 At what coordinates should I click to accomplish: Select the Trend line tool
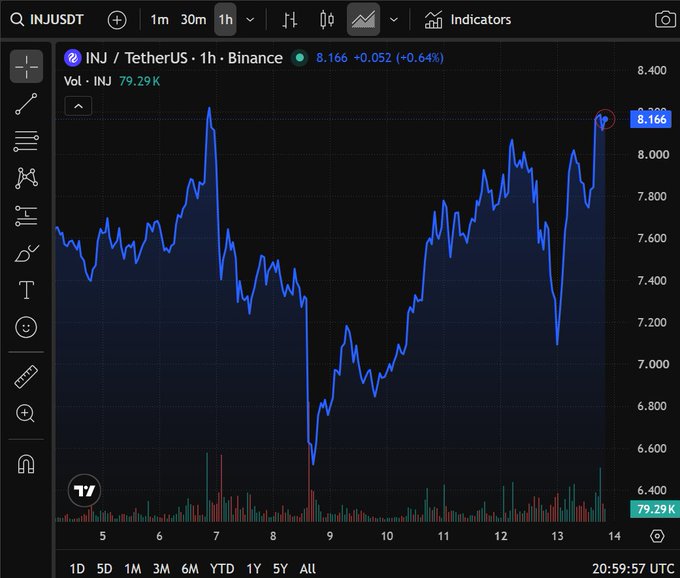[26, 104]
